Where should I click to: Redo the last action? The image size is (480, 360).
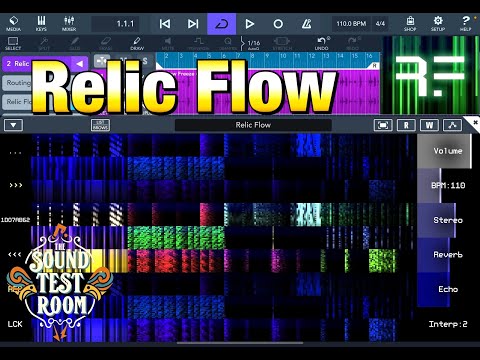pyautogui.click(x=353, y=44)
